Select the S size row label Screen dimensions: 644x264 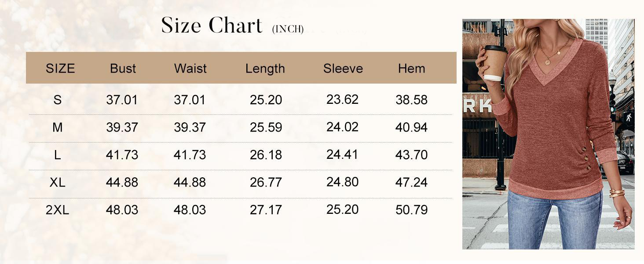pyautogui.click(x=57, y=100)
